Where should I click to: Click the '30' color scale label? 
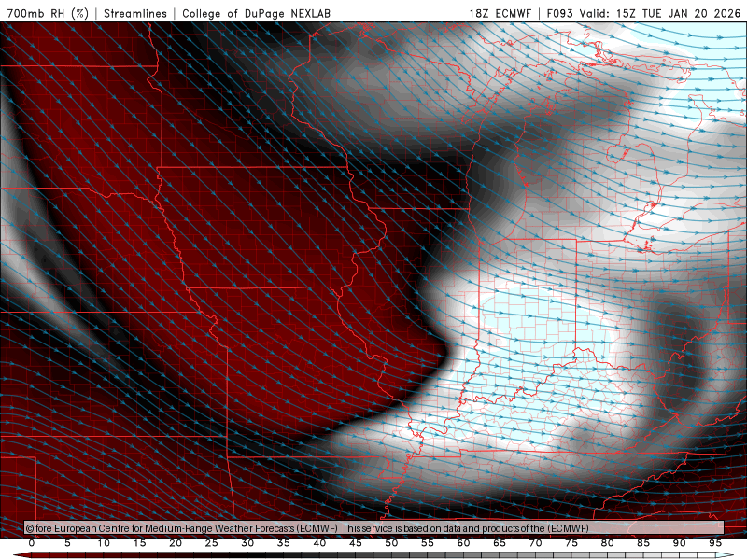click(x=247, y=543)
